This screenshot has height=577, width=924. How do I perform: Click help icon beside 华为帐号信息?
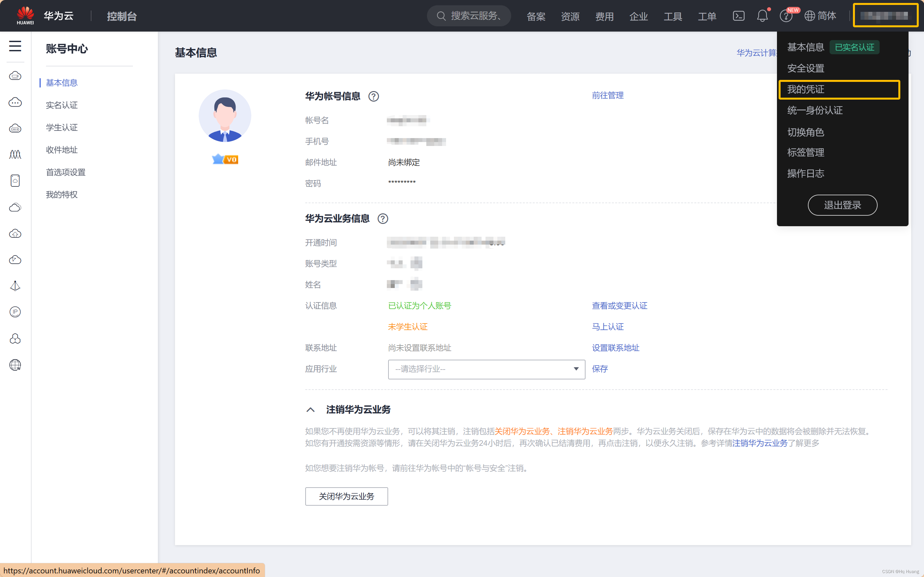[373, 97]
